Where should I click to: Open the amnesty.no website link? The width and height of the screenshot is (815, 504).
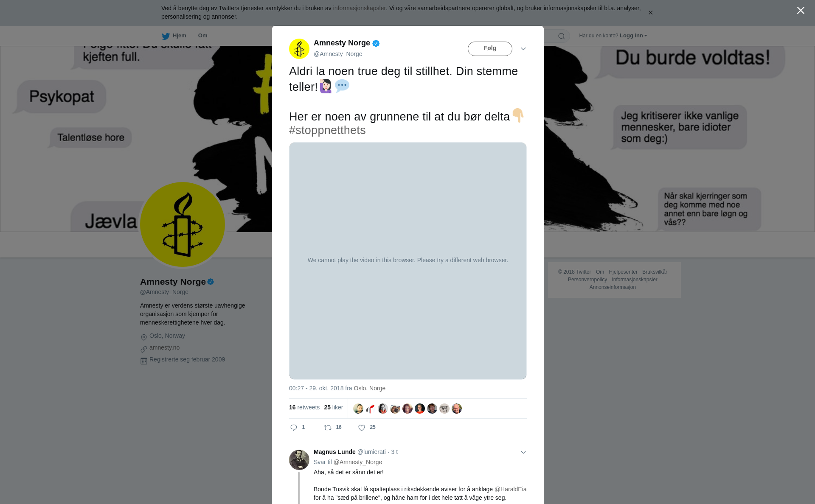(164, 347)
